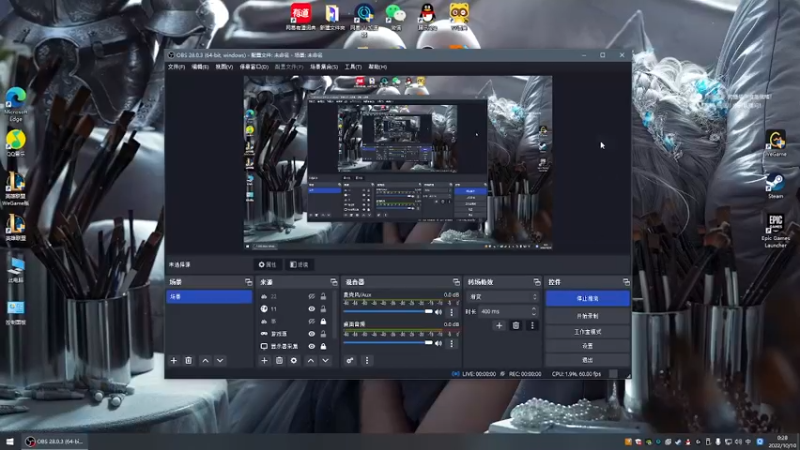Image resolution: width=800 pixels, height=450 pixels.
Task: Open the WeChat desktop icon
Action: tap(395, 16)
